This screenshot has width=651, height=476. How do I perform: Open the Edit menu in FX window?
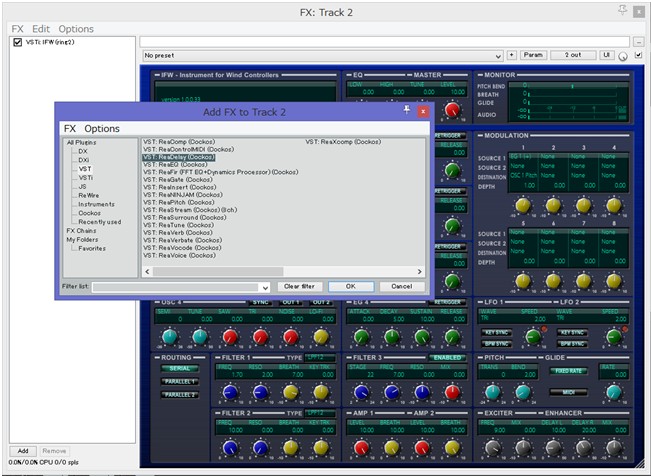pyautogui.click(x=41, y=29)
